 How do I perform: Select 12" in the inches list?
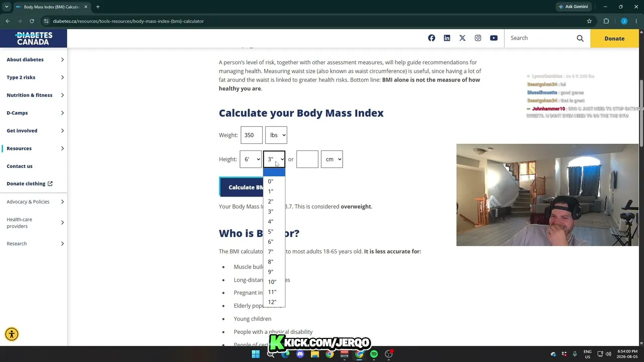[274, 302]
